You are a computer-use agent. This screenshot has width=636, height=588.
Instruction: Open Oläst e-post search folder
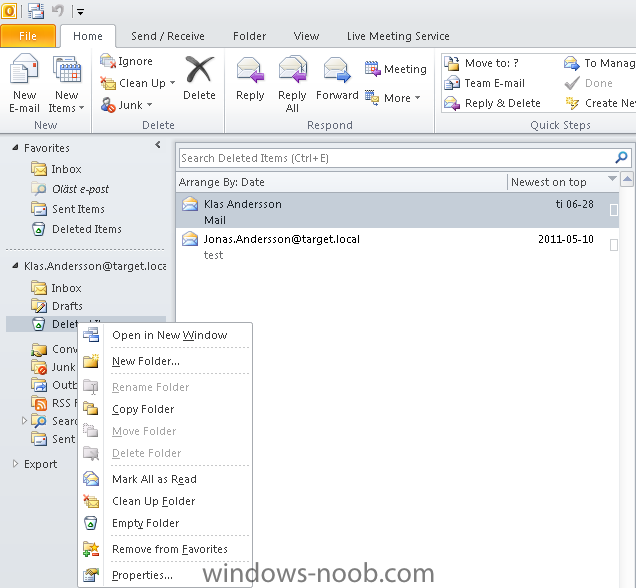click(70, 189)
